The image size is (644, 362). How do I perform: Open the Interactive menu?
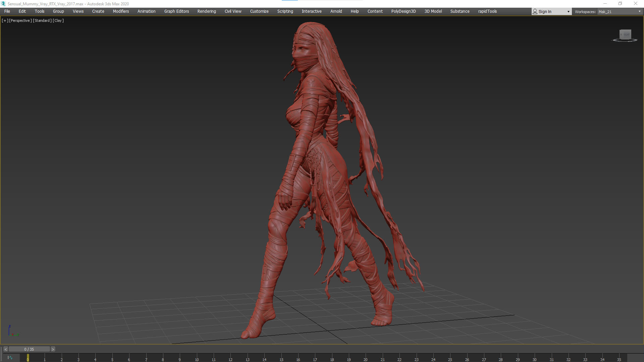tap(312, 11)
